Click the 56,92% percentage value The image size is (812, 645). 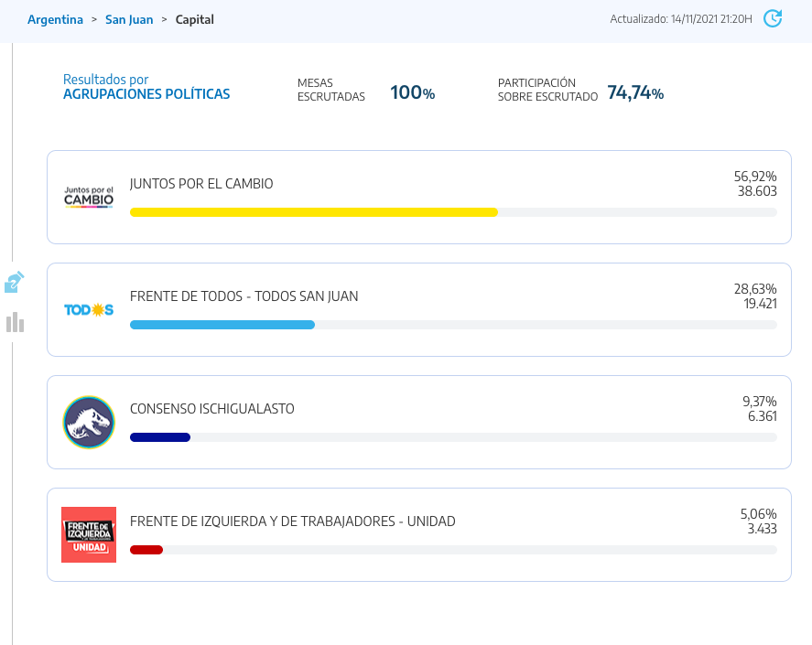pos(755,177)
